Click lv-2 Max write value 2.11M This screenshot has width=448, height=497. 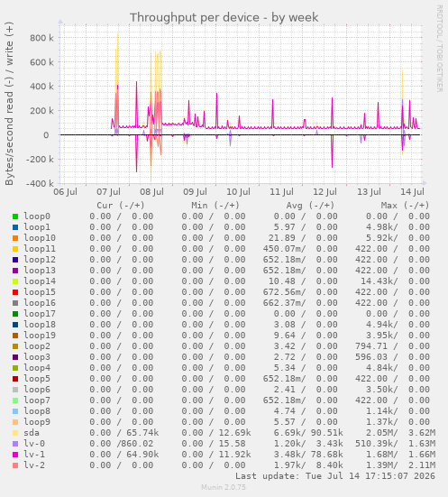(422, 465)
